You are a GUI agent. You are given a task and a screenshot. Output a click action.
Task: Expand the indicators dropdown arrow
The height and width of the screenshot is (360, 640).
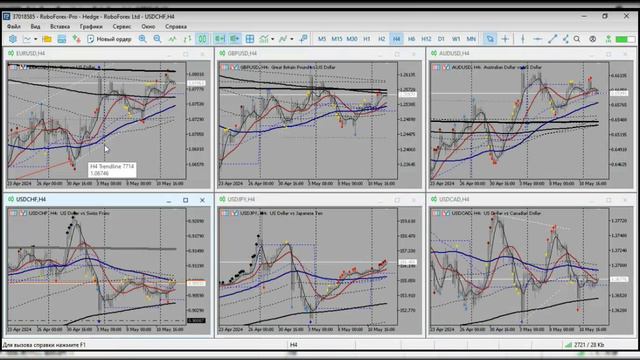[273, 39]
